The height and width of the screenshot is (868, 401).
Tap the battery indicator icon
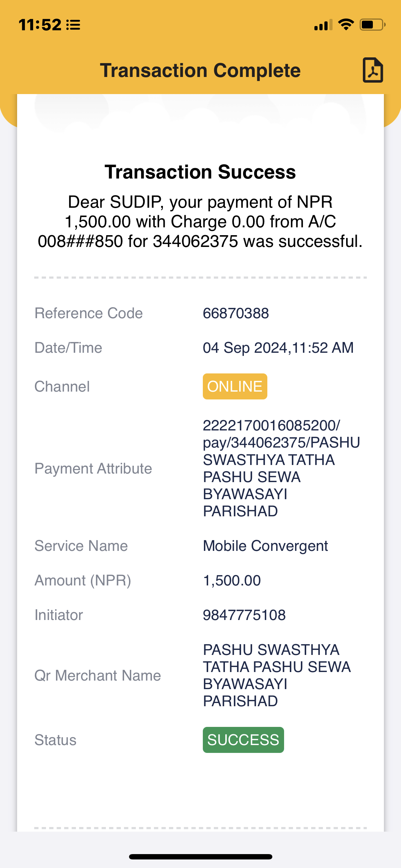point(372,25)
